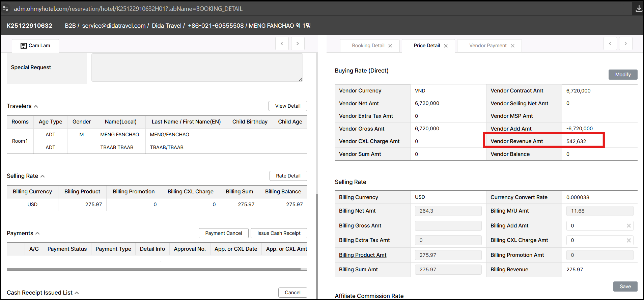Clear the Billing Add Amt field
This screenshot has height=300, width=644.
[628, 226]
